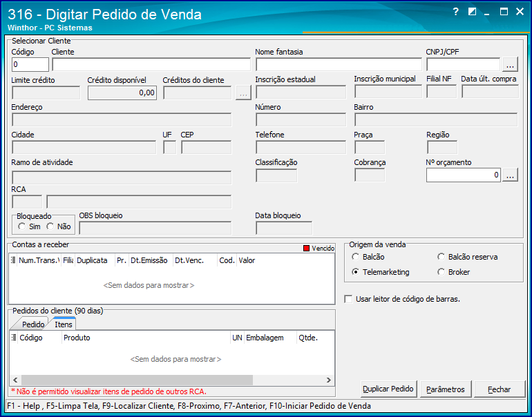Click scroll left arrow in Itens grid
Screen dimensions: 532x417
(15, 380)
